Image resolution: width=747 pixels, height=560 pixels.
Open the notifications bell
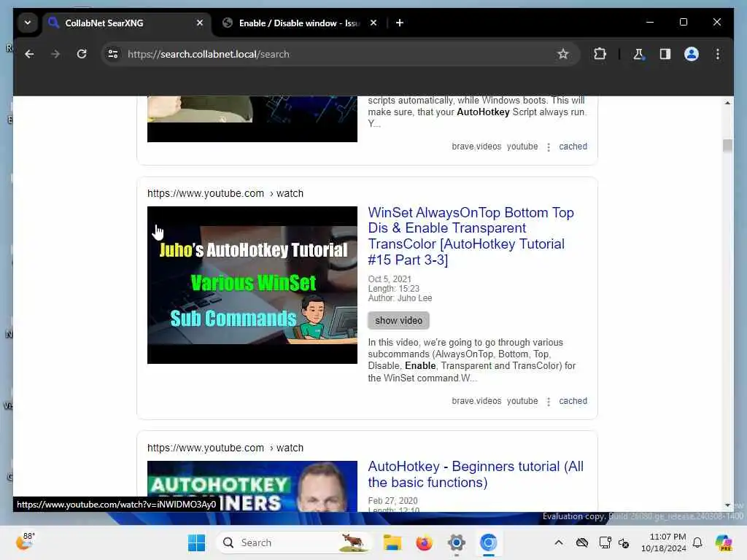pos(697,542)
